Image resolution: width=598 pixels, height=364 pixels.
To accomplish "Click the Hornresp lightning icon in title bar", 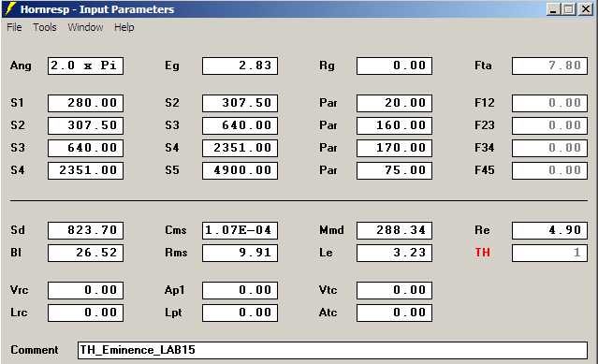I will [x=10, y=8].
